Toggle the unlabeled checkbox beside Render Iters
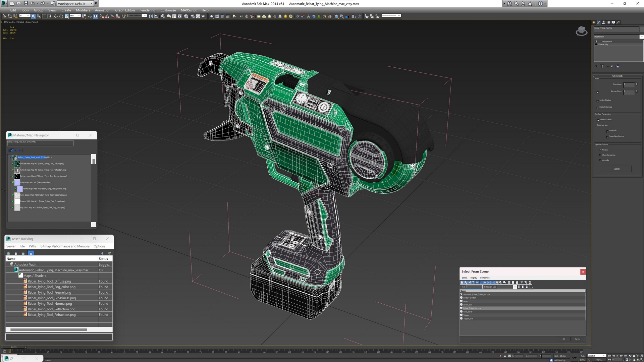The width and height of the screenshot is (644, 362). tap(598, 92)
